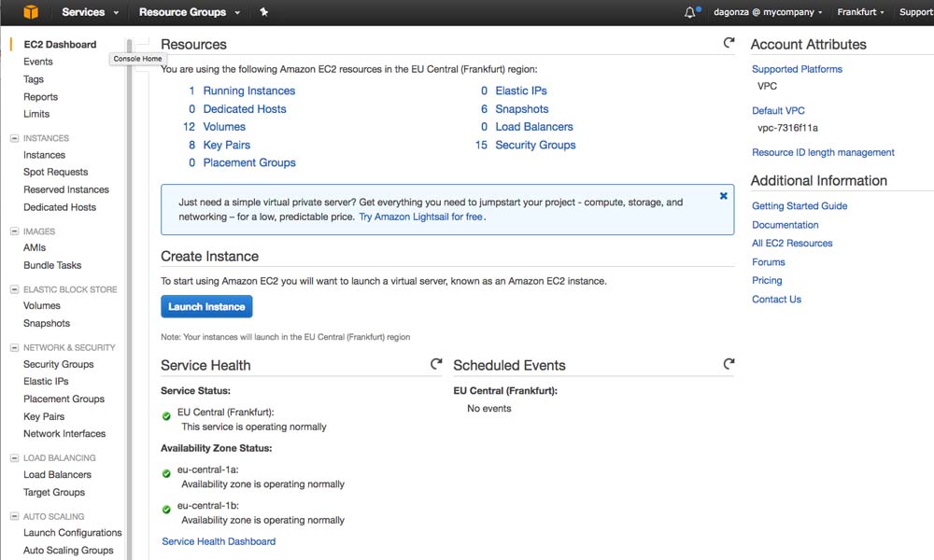934x560 pixels.
Task: Collapse the IMAGES sidebar section
Action: [14, 231]
